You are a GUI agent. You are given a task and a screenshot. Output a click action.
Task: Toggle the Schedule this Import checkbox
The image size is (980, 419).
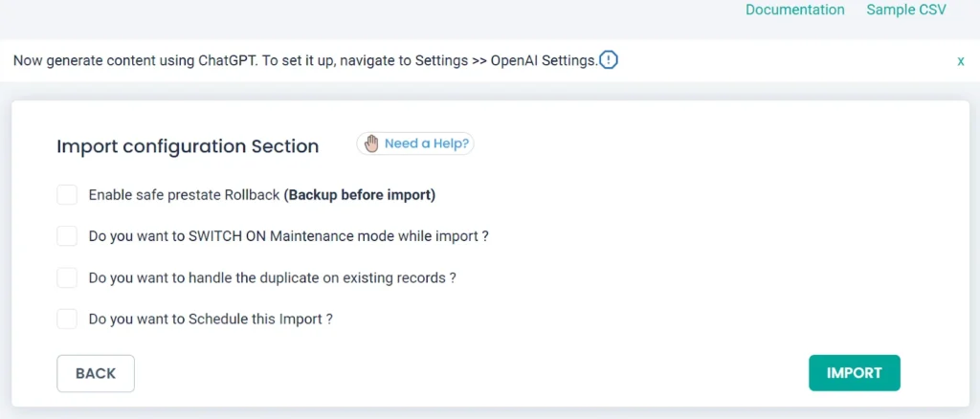tap(67, 319)
